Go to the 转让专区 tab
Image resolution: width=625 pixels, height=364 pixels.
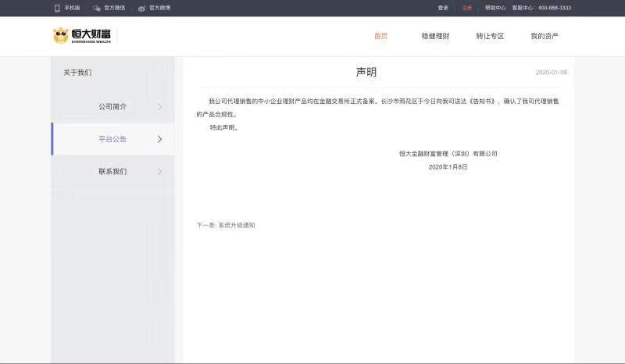click(490, 36)
